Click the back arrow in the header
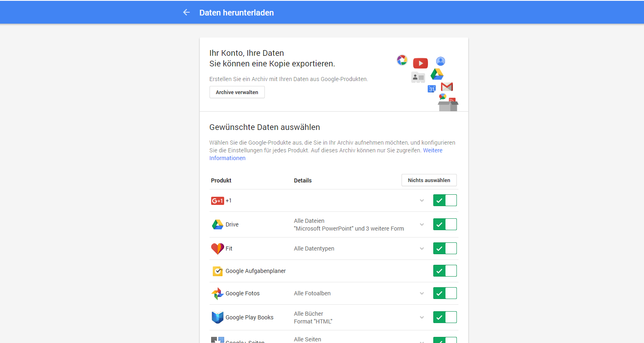The width and height of the screenshot is (644, 343). tap(186, 13)
